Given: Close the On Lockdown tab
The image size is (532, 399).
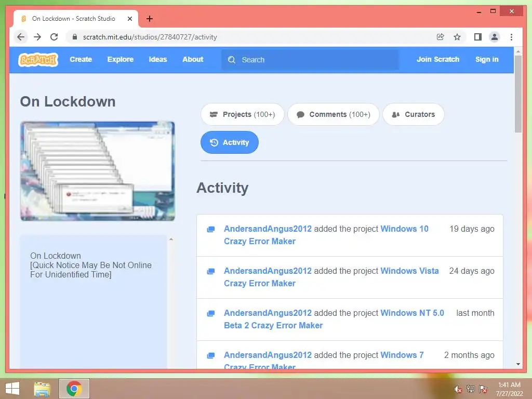Looking at the screenshot, I should 129,19.
